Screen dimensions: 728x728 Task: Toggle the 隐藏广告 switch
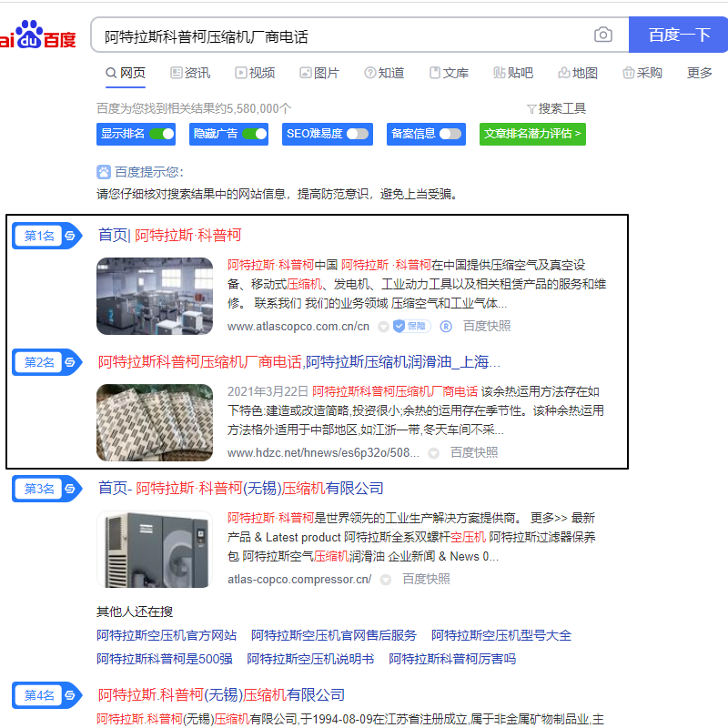click(x=255, y=134)
